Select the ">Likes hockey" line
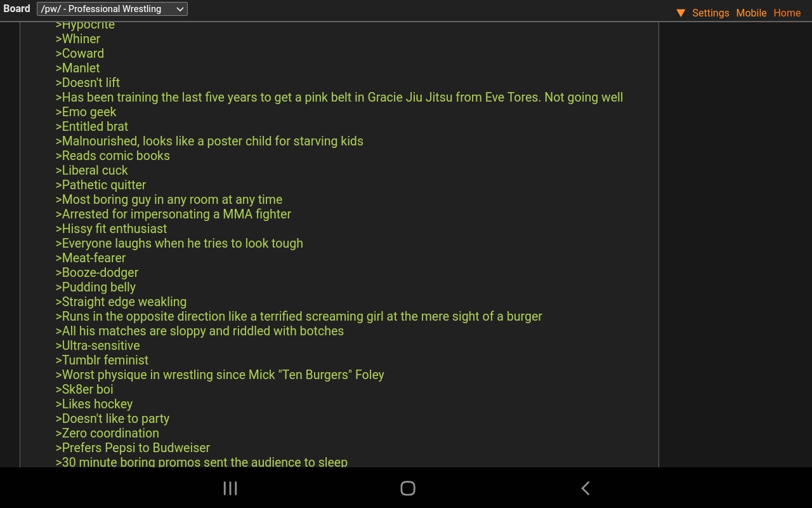 click(94, 404)
